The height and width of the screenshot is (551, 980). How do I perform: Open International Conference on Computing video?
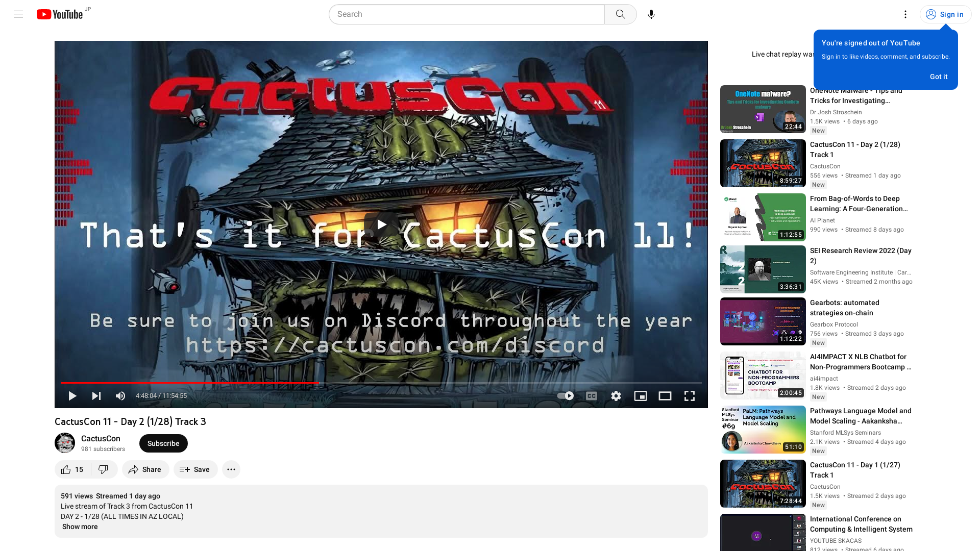861,524
